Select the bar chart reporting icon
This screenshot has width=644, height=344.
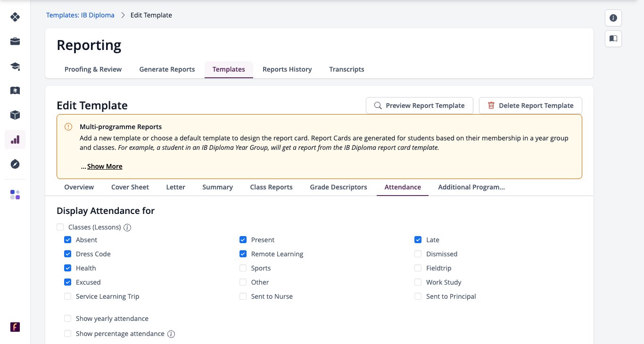pyautogui.click(x=15, y=139)
